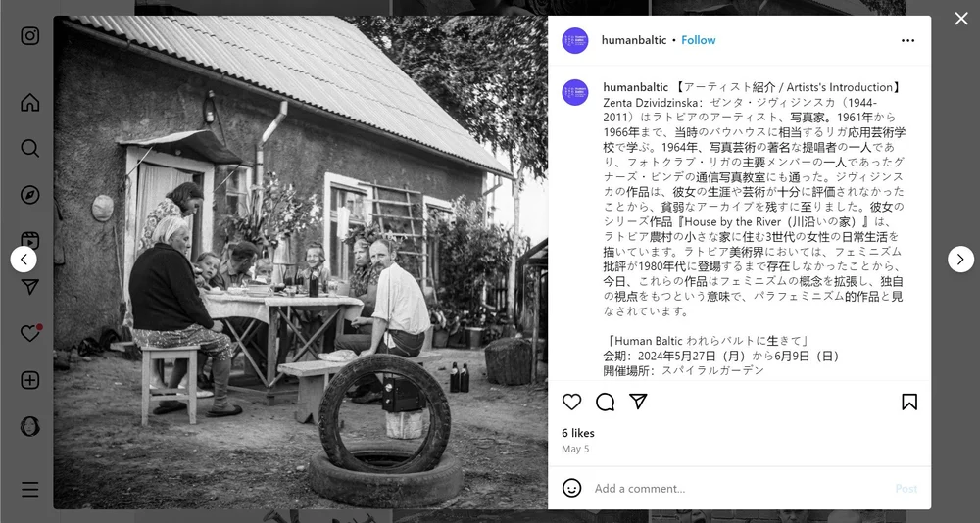Open emoji picker in comment box
Screen dimensions: 980x523
click(x=572, y=488)
